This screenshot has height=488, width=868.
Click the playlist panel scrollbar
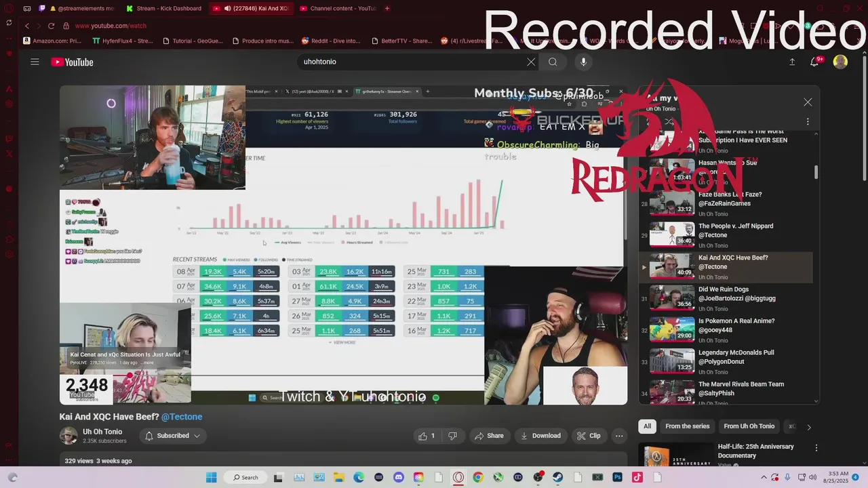click(816, 172)
